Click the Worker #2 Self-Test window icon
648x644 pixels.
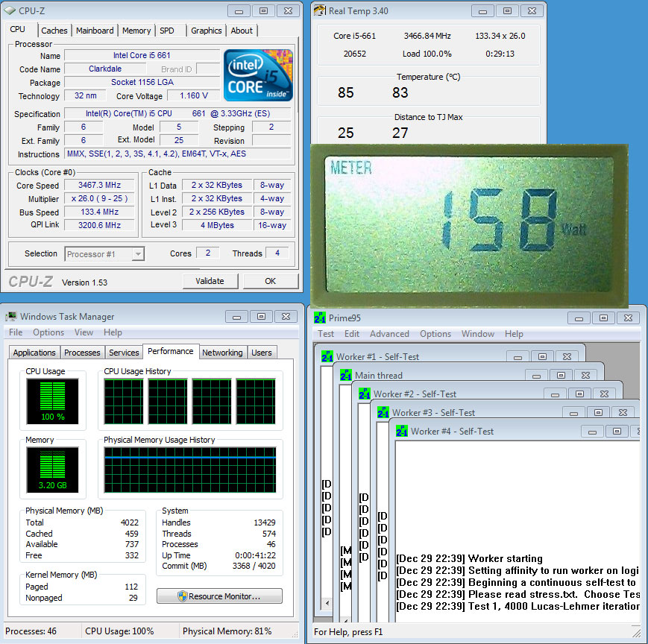(x=364, y=394)
